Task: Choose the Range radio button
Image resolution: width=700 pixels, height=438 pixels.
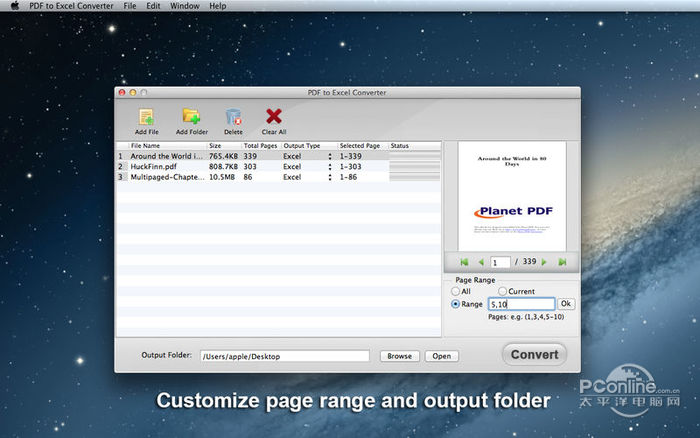Action: 456,303
